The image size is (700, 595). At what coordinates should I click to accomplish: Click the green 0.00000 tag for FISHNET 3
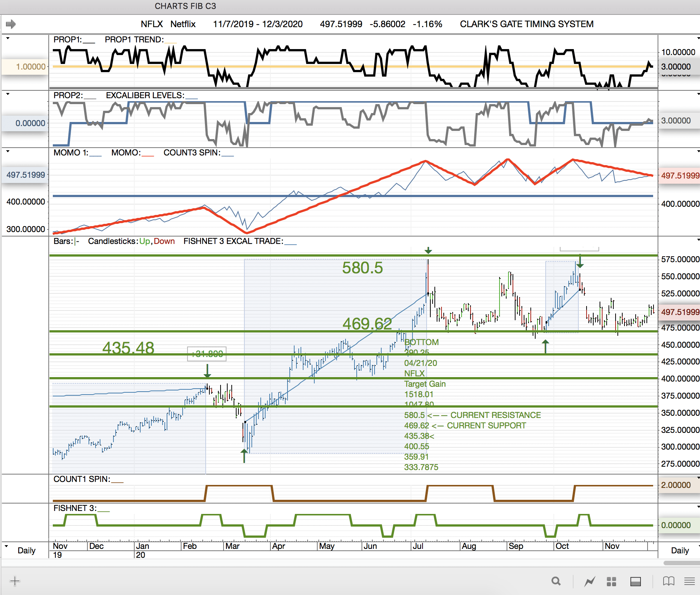click(x=679, y=525)
